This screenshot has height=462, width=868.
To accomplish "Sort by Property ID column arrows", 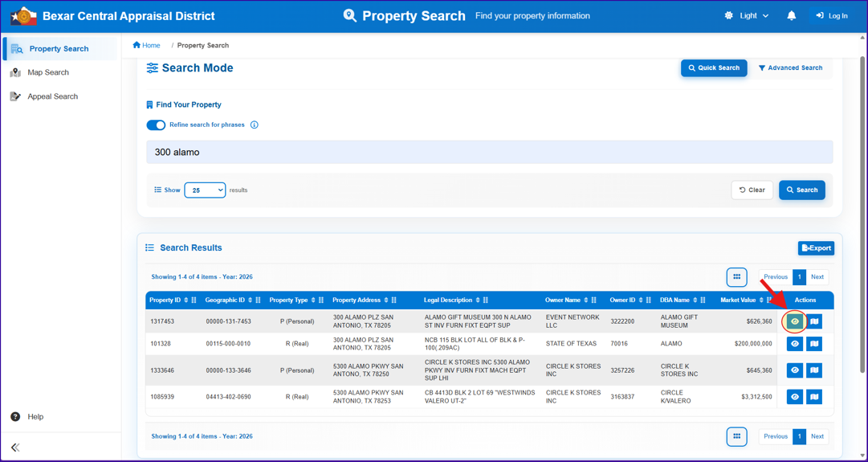I will (186, 301).
